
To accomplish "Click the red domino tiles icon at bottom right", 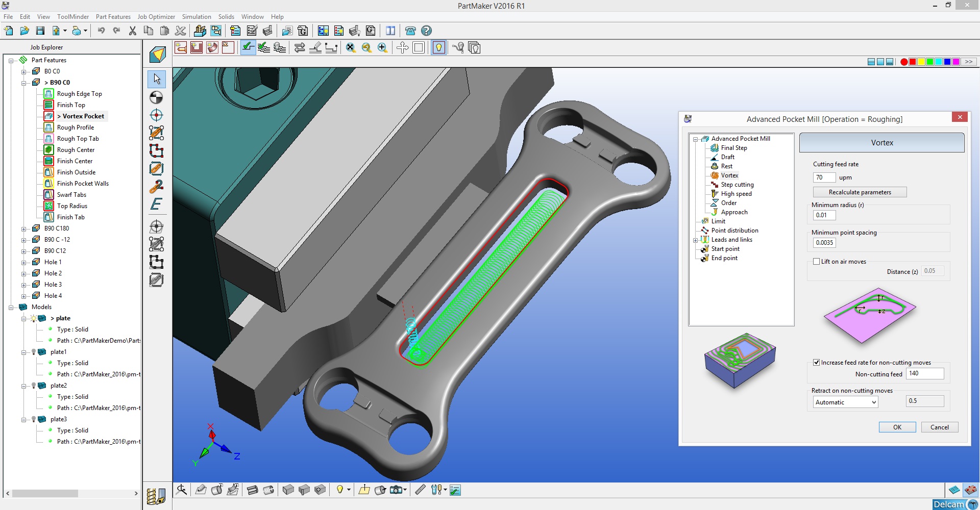I will pyautogui.click(x=971, y=490).
